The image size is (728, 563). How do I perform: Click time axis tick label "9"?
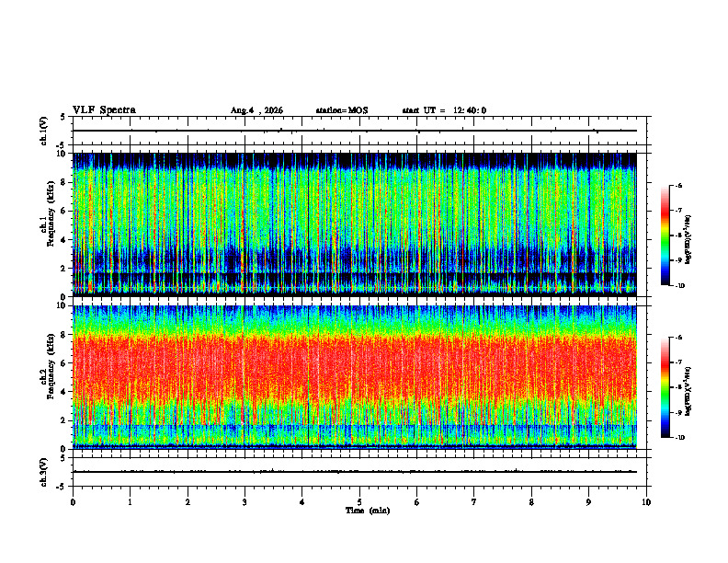(x=588, y=502)
